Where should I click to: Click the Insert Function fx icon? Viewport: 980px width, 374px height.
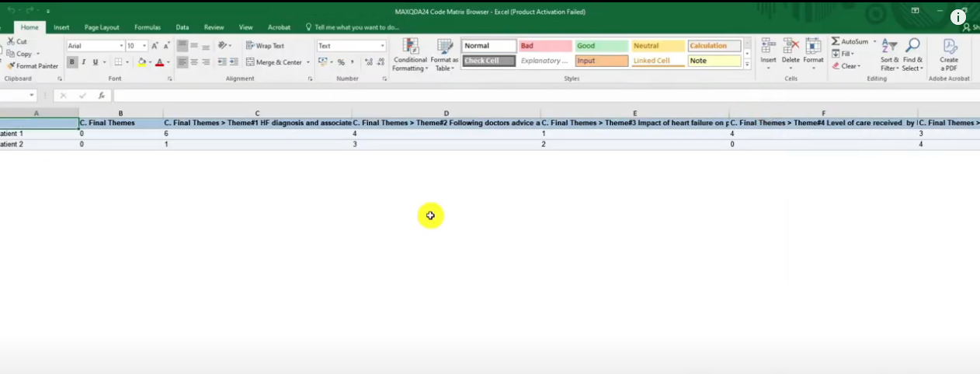coord(102,96)
